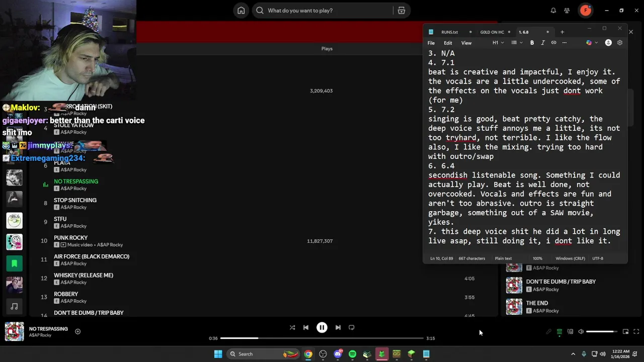Open more formatting options ellipsis
The image size is (644, 362).
click(564, 43)
